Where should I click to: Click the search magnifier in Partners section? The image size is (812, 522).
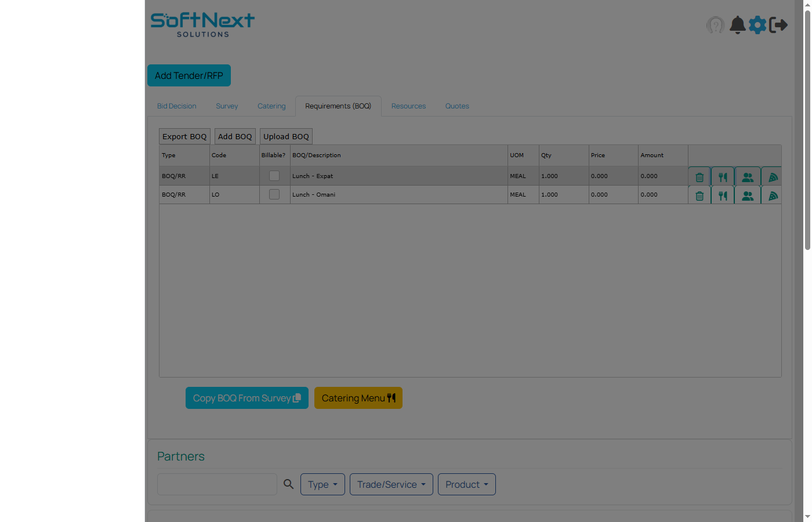point(288,484)
